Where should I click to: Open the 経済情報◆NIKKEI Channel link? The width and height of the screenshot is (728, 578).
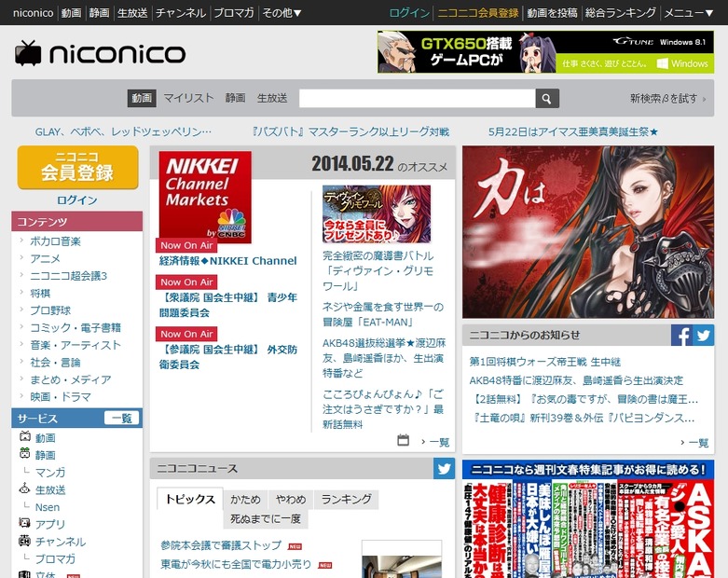[x=228, y=261]
